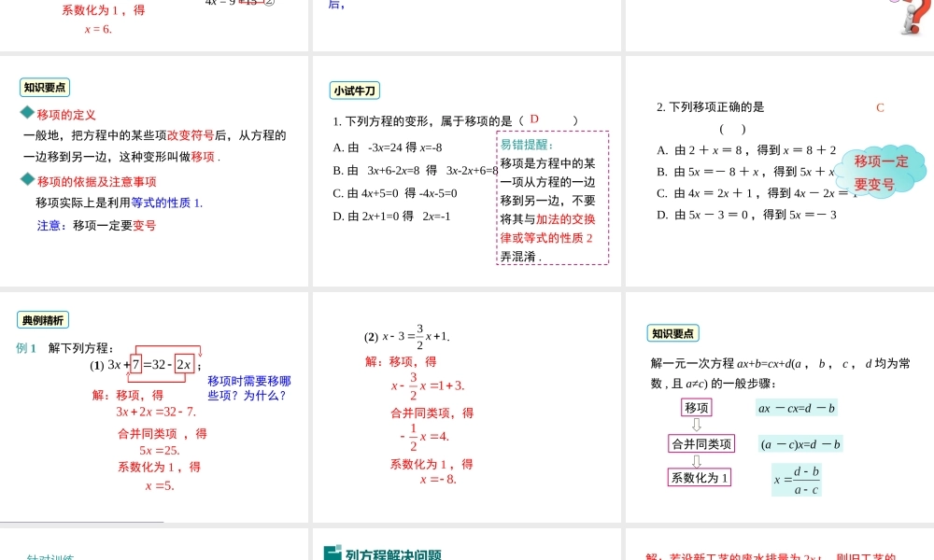Click the fraction formula x = (d-b)/(a-c)
The image size is (934, 560).
tap(797, 480)
